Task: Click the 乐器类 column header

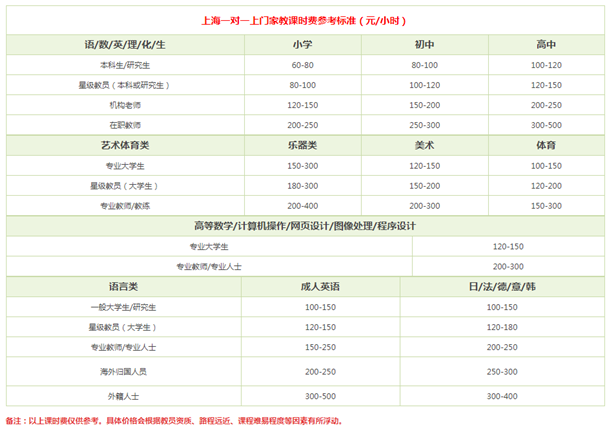Action: click(x=303, y=145)
